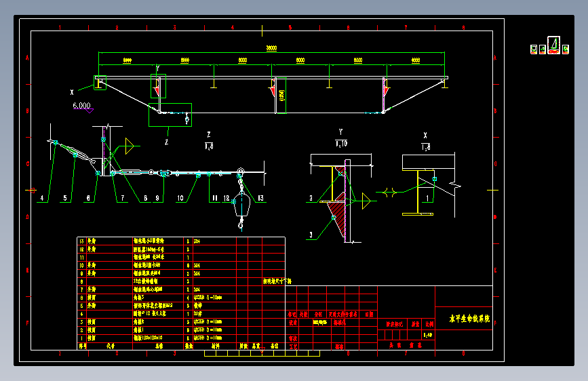Click the 6.000 elevation marker
The width and height of the screenshot is (588, 381).
point(82,106)
